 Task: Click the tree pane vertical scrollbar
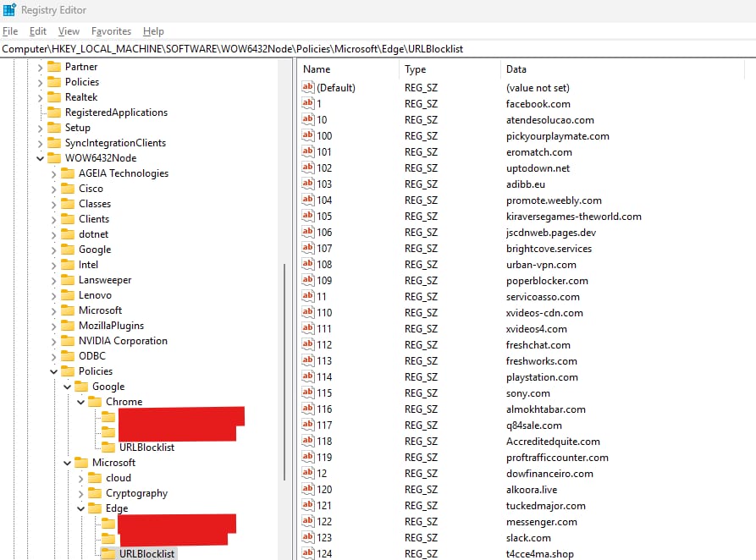284,371
